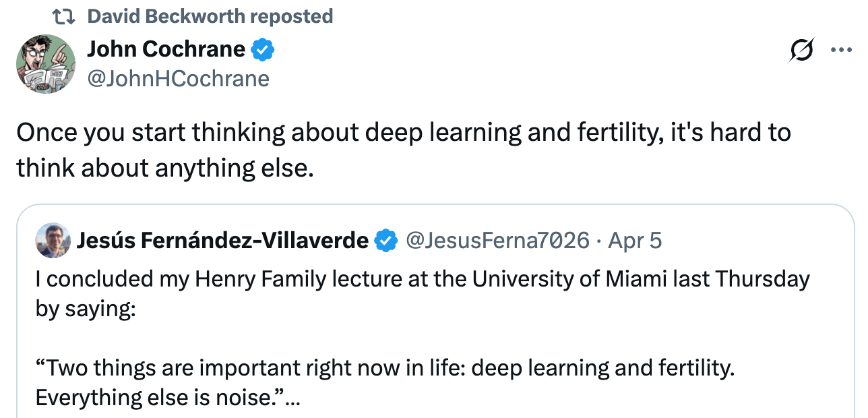Click Jesús Fernández-Villaverde's verified badge
868x418 pixels.
point(385,241)
